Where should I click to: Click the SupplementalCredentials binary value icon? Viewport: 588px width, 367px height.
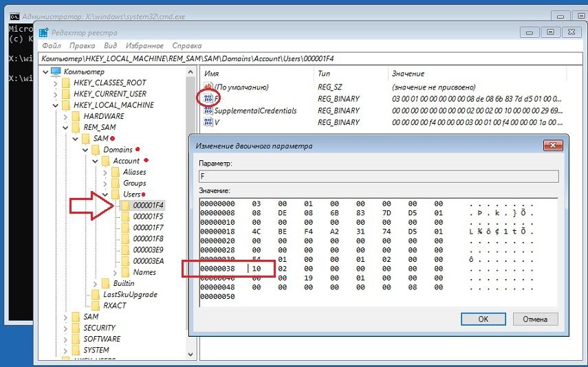click(208, 111)
